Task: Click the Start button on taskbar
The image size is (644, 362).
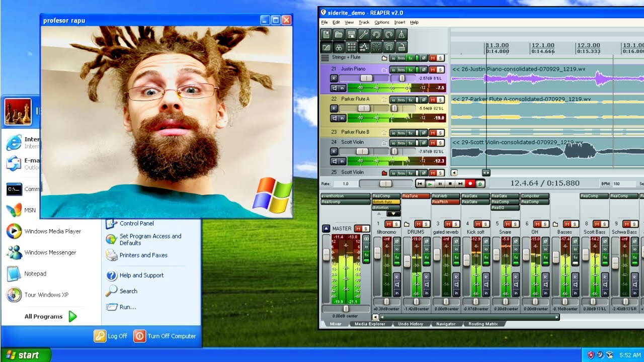Action: pos(26,355)
